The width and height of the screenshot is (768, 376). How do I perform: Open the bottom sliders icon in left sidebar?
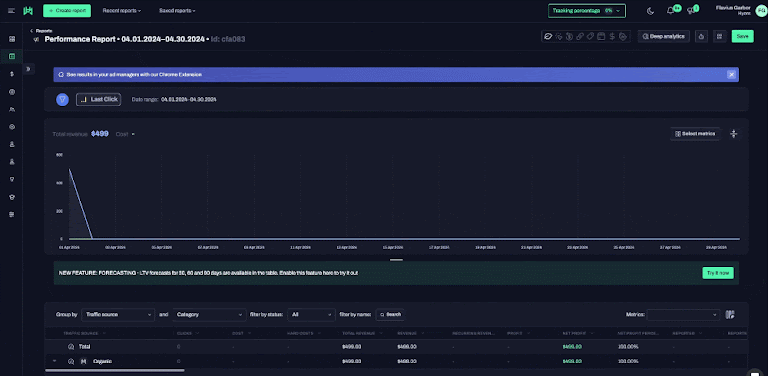click(x=12, y=214)
